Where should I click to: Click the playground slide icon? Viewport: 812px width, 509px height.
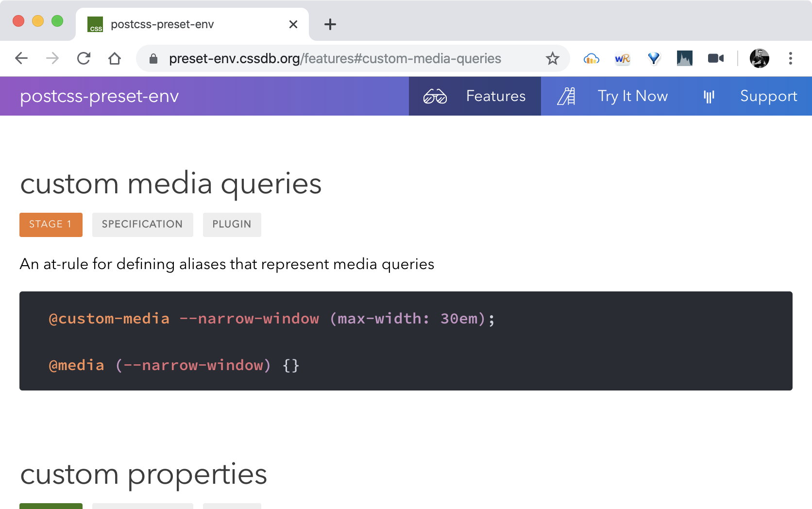click(566, 96)
